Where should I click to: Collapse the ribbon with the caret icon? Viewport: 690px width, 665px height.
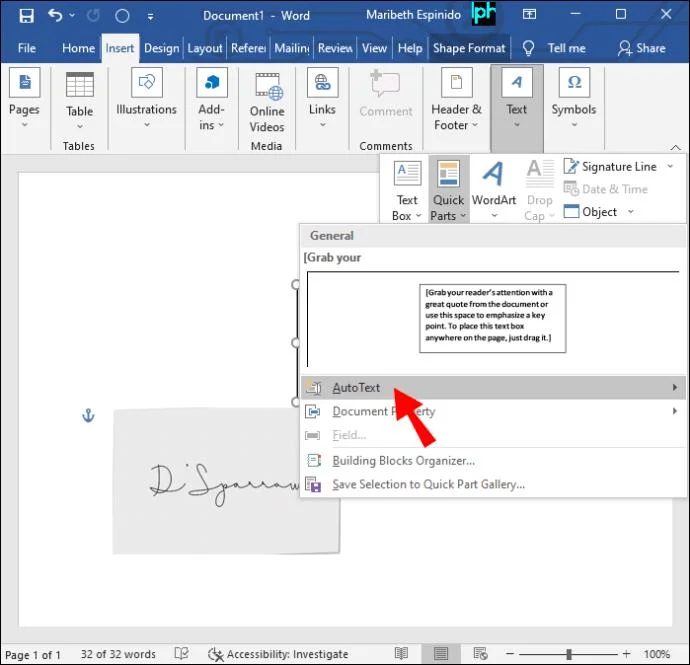[675, 147]
